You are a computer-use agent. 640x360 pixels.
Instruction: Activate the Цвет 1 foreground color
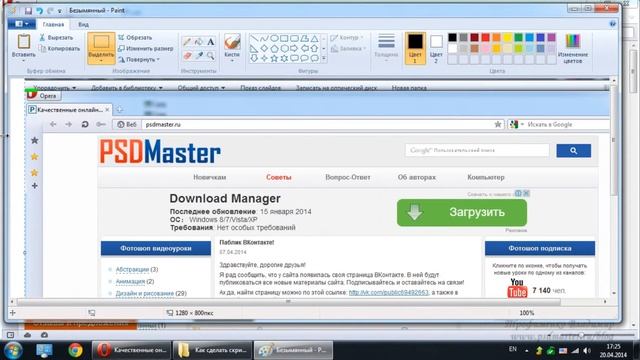416,48
